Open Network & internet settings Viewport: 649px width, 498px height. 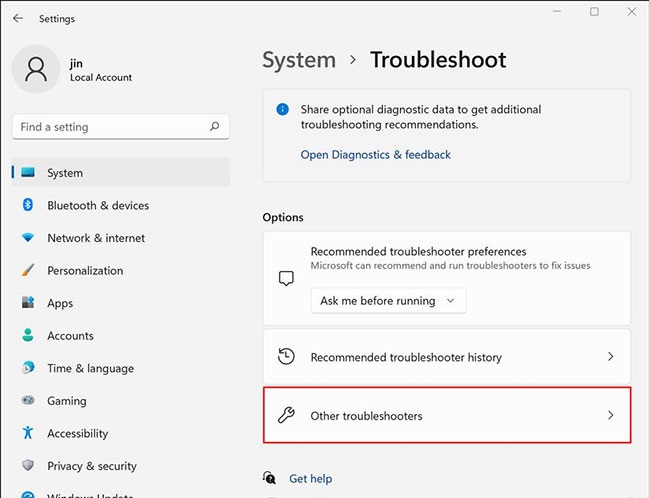pos(120,238)
